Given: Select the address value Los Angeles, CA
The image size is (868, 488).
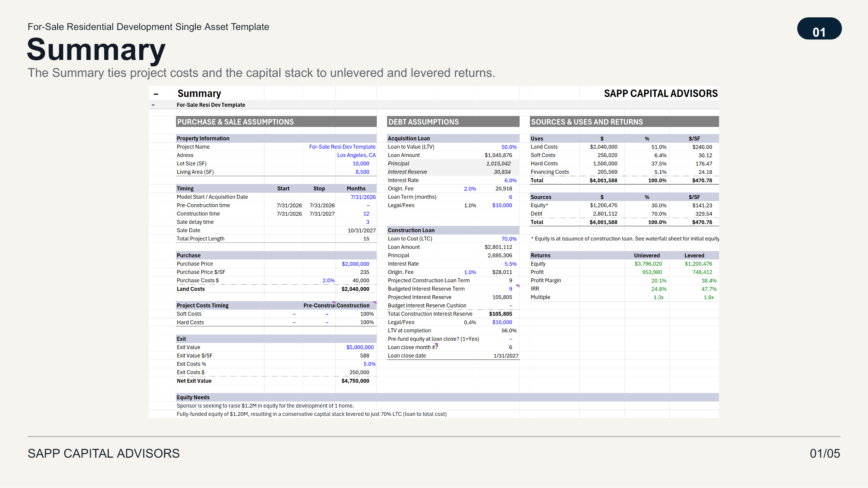Looking at the screenshot, I should coord(356,155).
